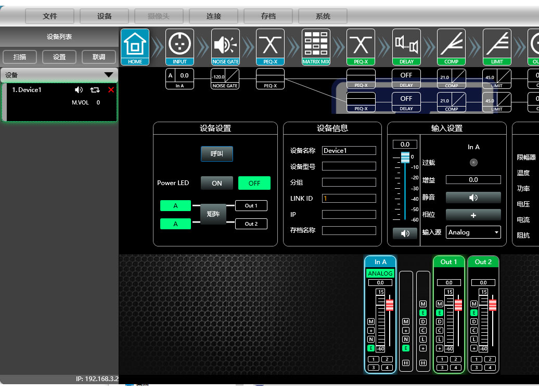This screenshot has width=539, height=392.
Task: Click the Out 2 routing button
Action: tap(251, 224)
